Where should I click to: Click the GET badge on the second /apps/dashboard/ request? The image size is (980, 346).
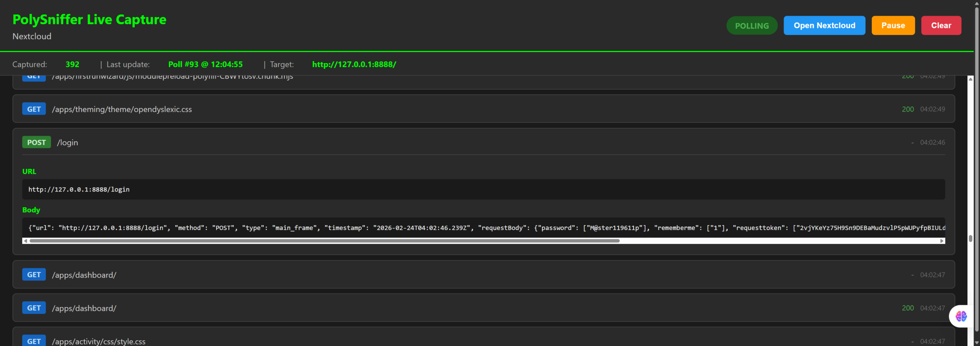(x=34, y=307)
